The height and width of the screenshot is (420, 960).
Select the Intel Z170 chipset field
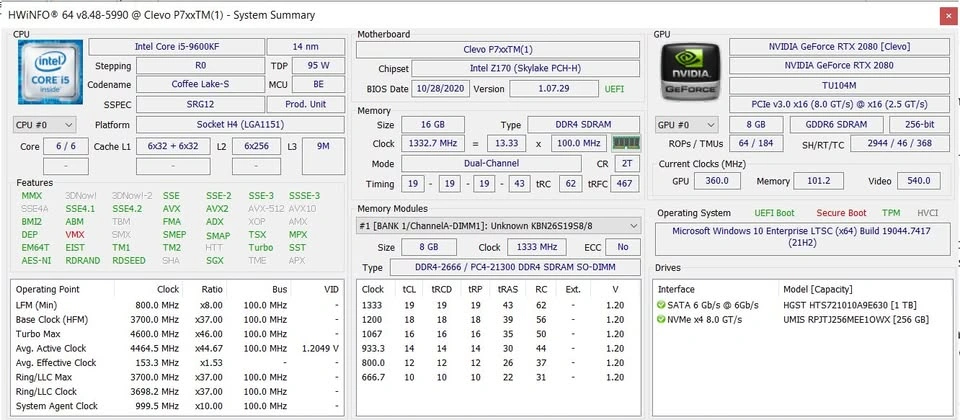pyautogui.click(x=525, y=69)
